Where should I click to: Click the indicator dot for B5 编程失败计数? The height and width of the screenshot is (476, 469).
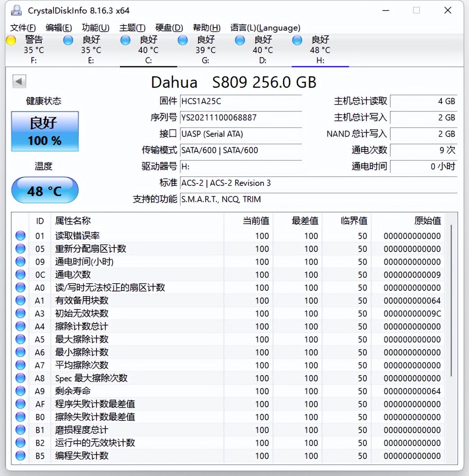point(20,456)
